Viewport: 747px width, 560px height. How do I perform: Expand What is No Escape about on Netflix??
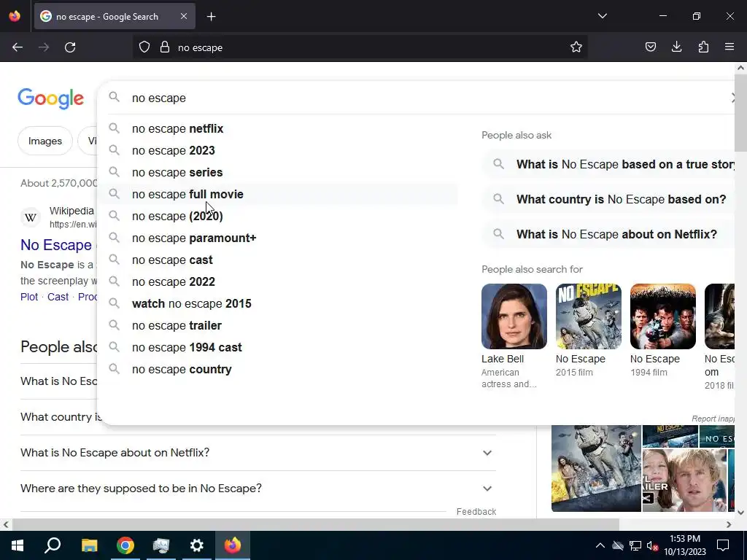click(258, 453)
